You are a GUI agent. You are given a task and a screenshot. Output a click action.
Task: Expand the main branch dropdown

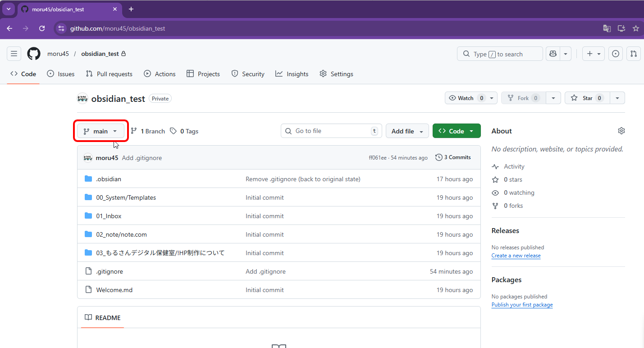100,131
